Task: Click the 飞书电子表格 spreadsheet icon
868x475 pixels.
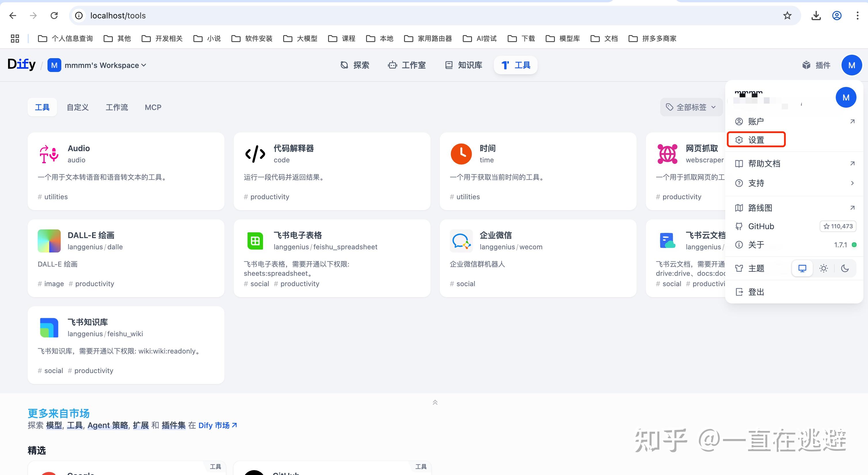Action: point(255,241)
